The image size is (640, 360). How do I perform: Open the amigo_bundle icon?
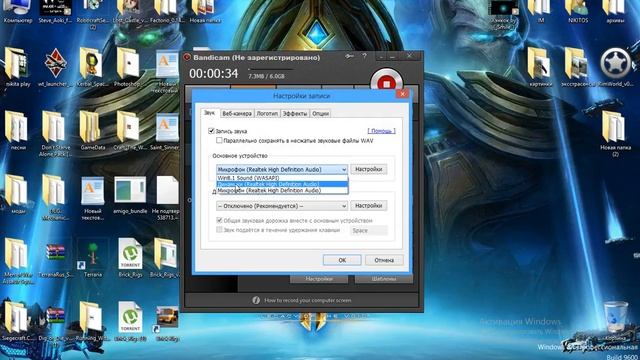coord(130,195)
